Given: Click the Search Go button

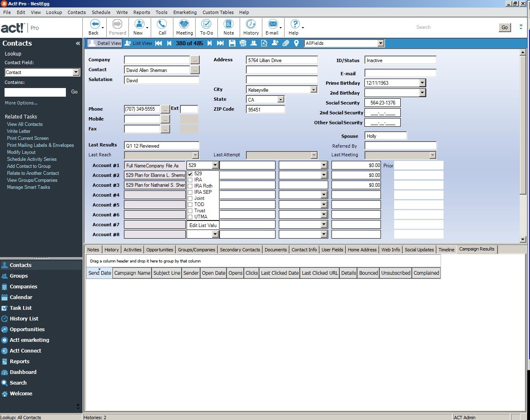Looking at the screenshot, I should tap(505, 28).
